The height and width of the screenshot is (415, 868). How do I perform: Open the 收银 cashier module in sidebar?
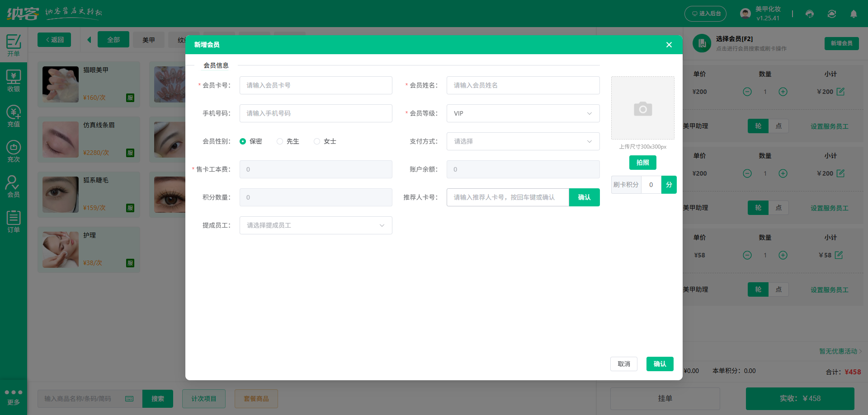tap(14, 79)
